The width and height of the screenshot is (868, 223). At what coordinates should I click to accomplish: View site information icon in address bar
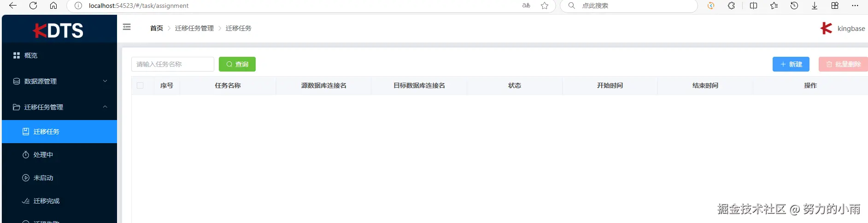78,6
